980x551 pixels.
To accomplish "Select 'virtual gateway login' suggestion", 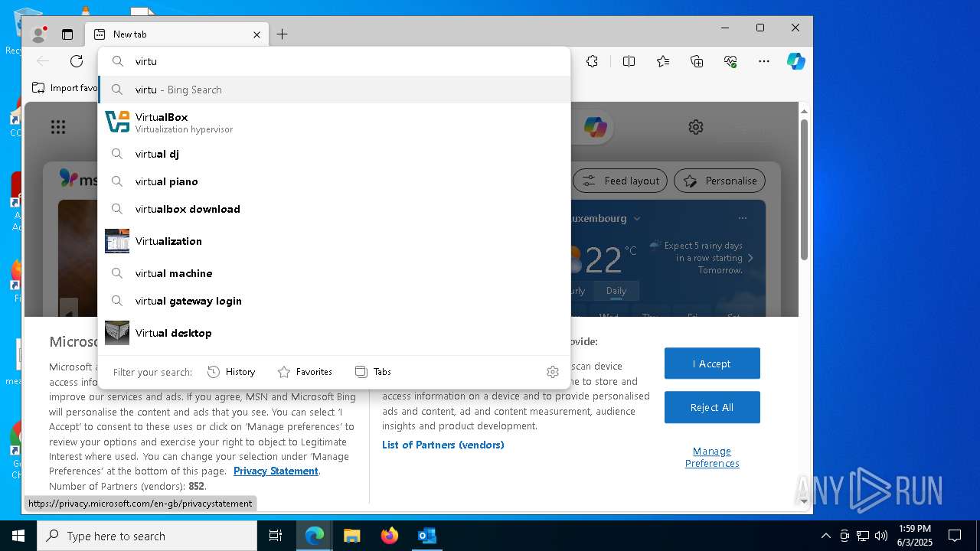I will (335, 301).
